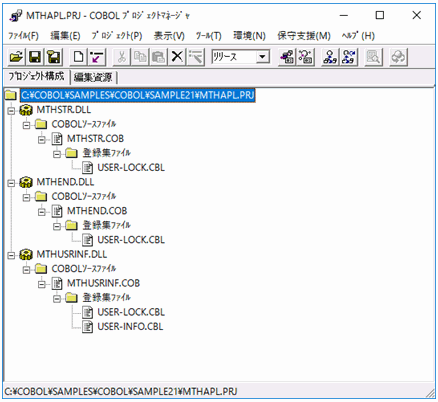Select USER-INFO.CBL in the tree
Screen dimensions: 438x402
tap(130, 327)
